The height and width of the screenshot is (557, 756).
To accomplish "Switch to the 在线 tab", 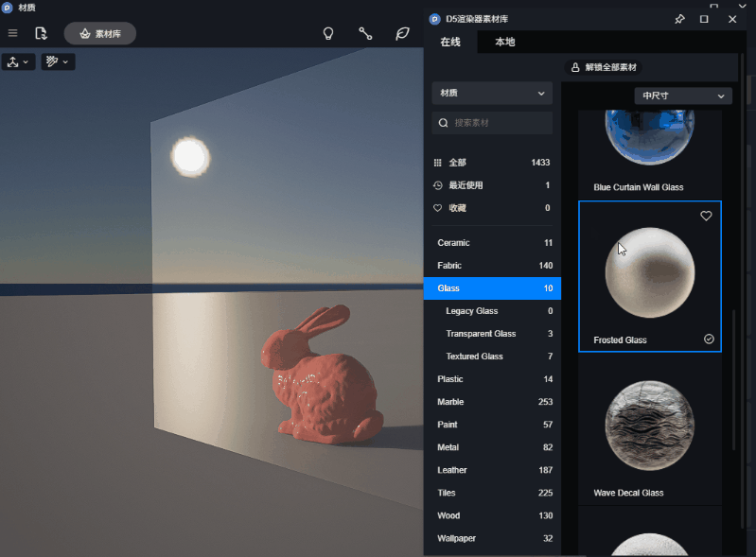I will pyautogui.click(x=450, y=42).
